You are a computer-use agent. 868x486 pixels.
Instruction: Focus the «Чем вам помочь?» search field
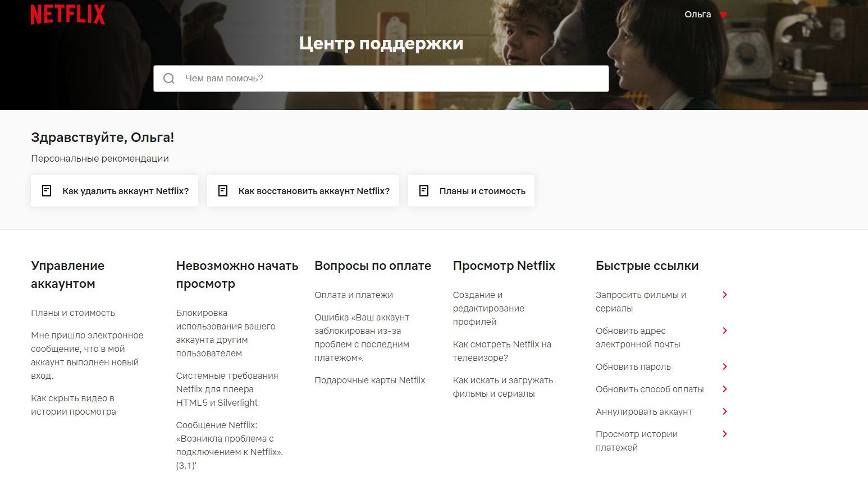(x=381, y=79)
